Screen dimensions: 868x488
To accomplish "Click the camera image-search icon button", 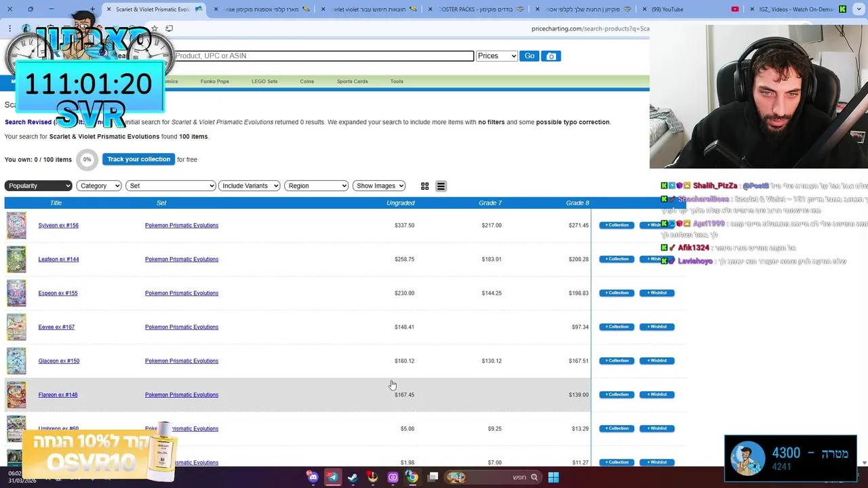I will point(551,56).
